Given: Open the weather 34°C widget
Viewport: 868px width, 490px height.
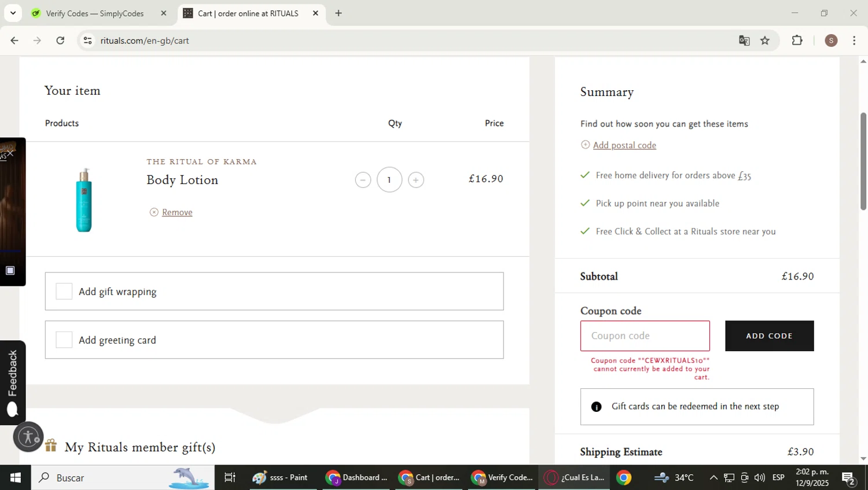Looking at the screenshot, I should click(674, 478).
